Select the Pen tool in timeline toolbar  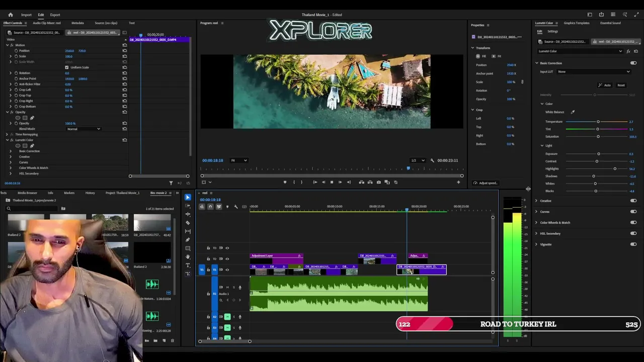pos(188,240)
